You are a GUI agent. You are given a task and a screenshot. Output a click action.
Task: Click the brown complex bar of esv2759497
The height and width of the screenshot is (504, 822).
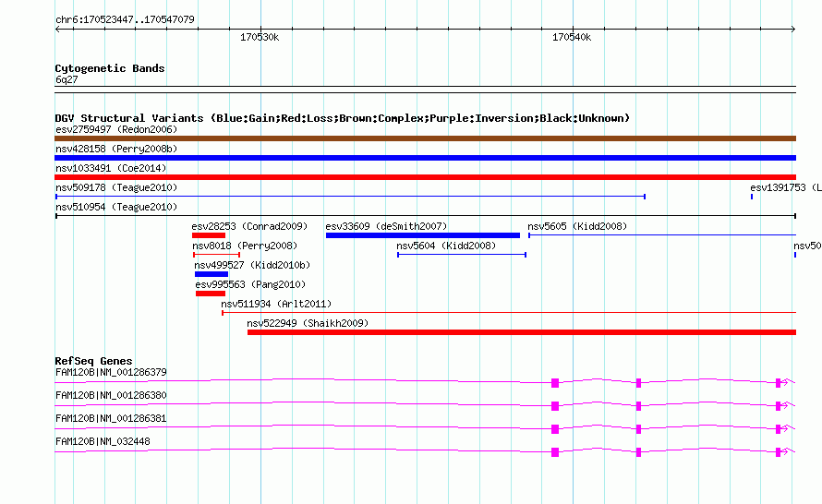point(425,138)
